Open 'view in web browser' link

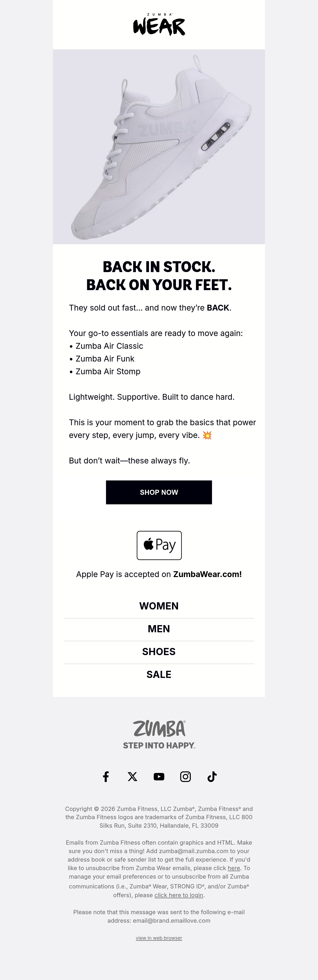coord(159,938)
